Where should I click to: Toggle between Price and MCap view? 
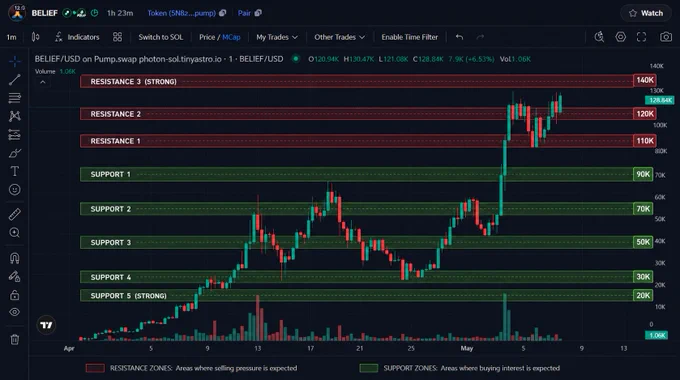(219, 37)
